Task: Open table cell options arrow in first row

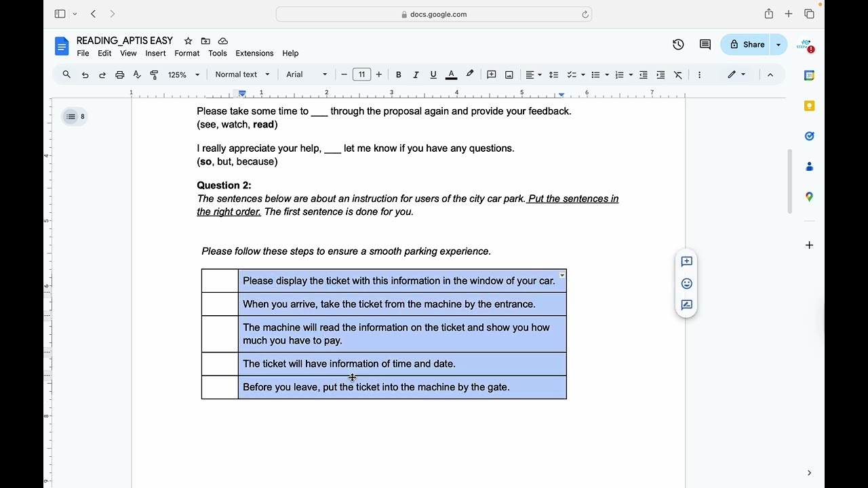Action: click(561, 275)
